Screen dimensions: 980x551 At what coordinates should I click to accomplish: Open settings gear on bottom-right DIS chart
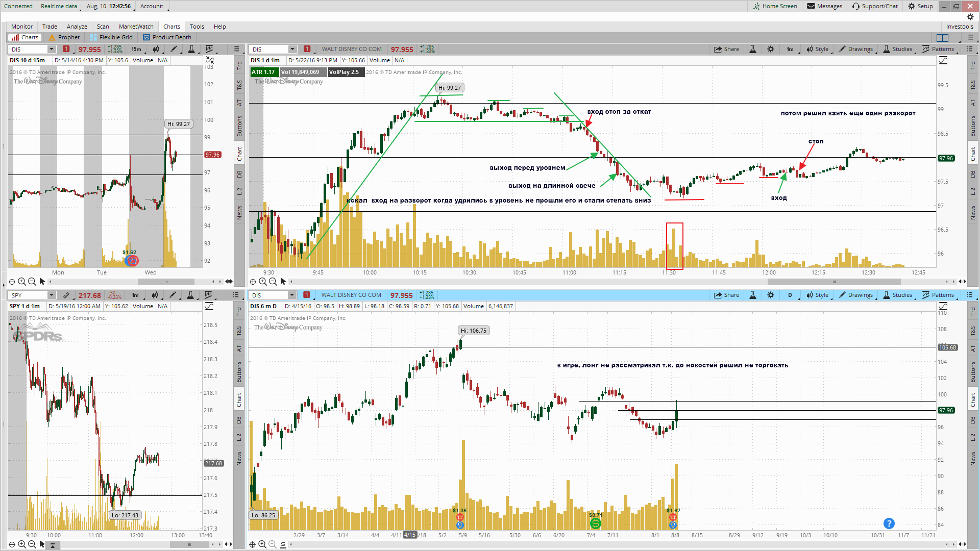pyautogui.click(x=771, y=295)
